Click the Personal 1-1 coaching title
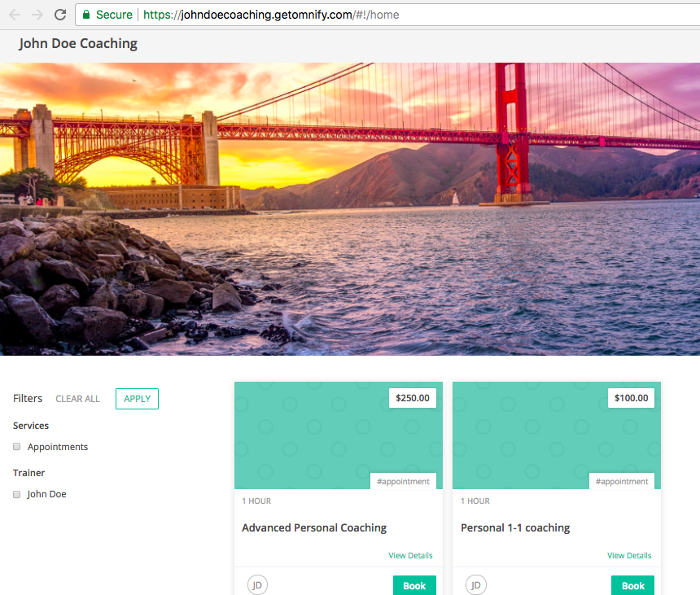Screen dimensions: 700x595 [515, 527]
